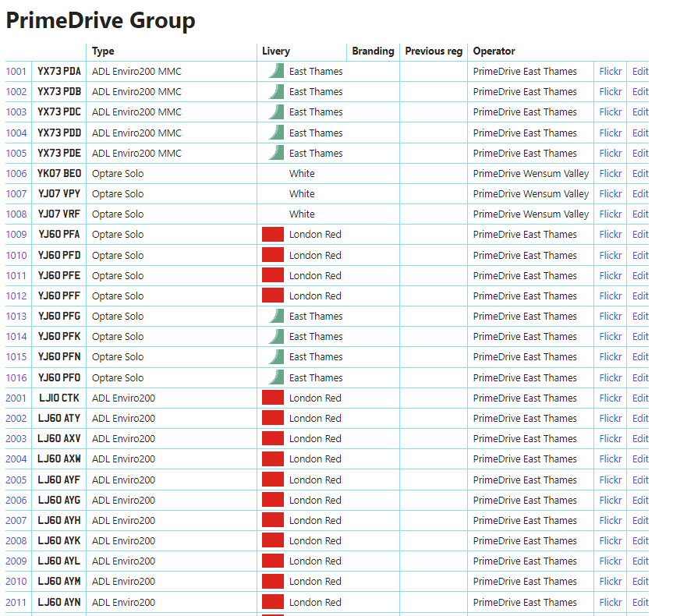Click East Thames livery icon for YJ60 PFG
The width and height of the screenshot is (673, 616).
point(273,317)
